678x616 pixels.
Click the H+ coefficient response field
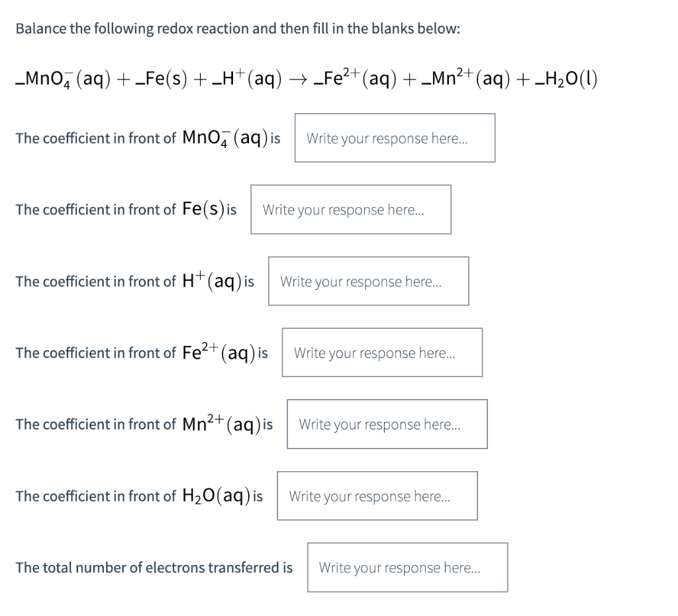tap(367, 281)
